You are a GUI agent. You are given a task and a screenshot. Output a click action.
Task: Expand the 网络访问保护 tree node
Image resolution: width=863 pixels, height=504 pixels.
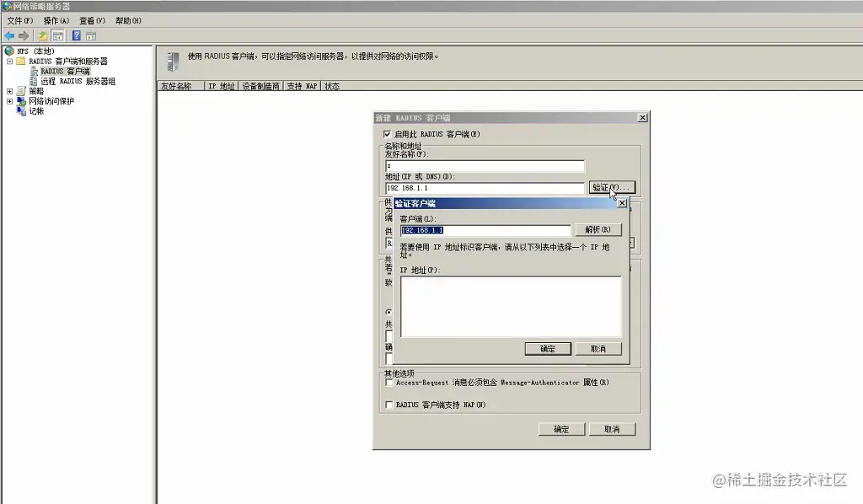tap(9, 101)
